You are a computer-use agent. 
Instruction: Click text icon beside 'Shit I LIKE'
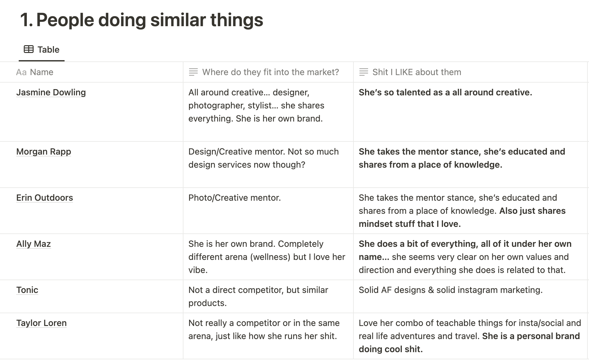coord(364,72)
